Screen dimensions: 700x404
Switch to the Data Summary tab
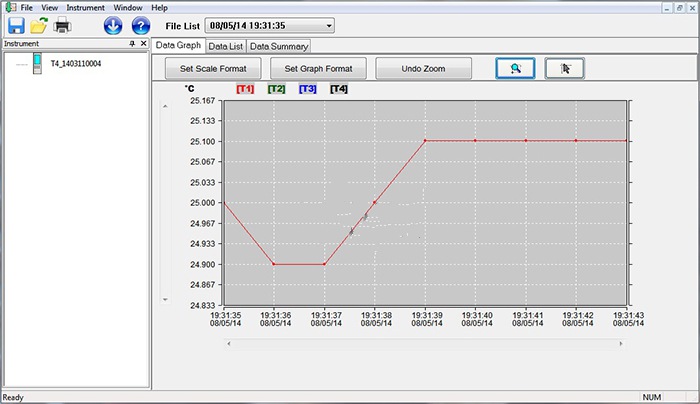(279, 46)
